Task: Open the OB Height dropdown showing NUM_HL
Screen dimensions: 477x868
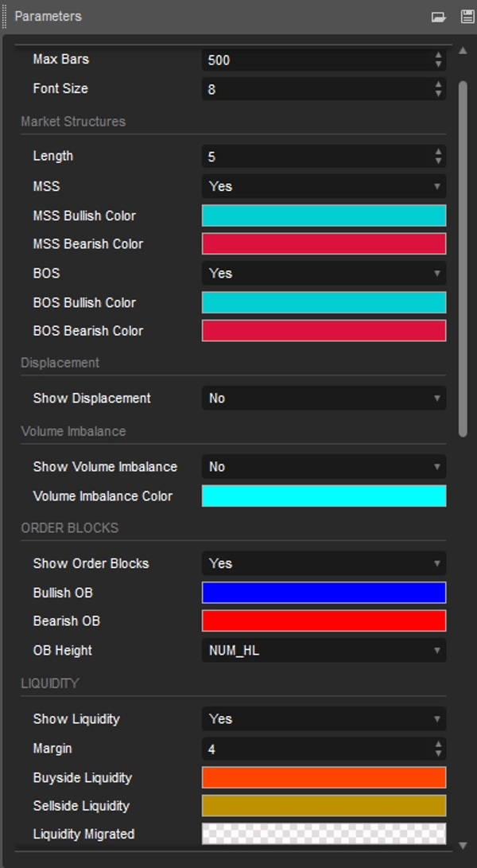Action: (324, 650)
